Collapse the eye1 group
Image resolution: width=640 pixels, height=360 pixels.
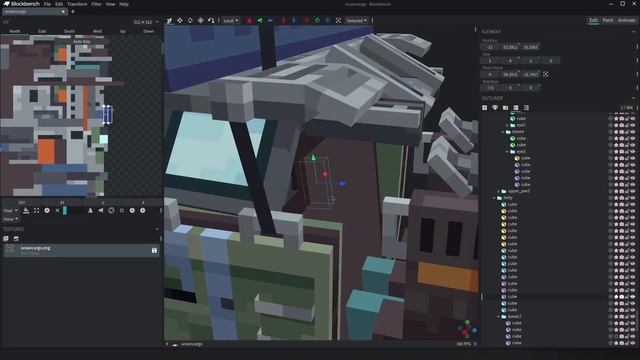pyautogui.click(x=507, y=151)
